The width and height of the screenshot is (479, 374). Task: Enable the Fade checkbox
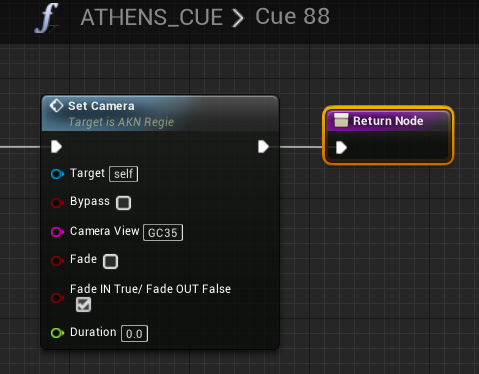click(x=110, y=261)
